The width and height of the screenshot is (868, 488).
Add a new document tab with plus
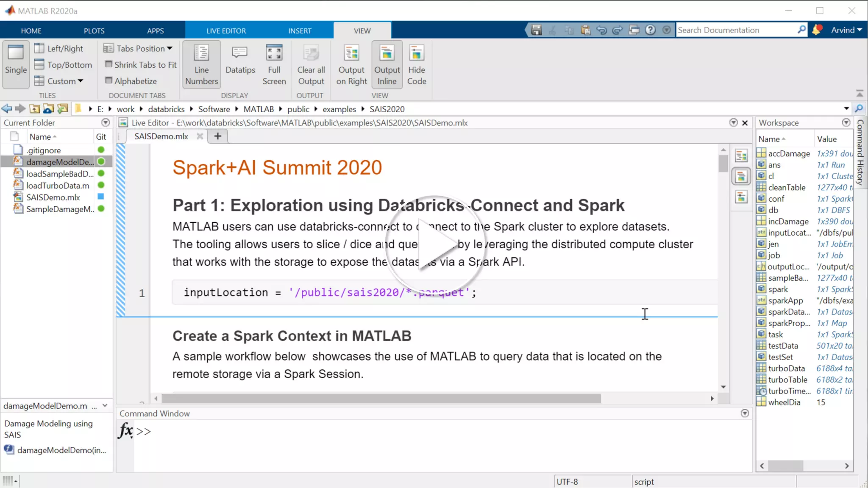[x=217, y=136]
